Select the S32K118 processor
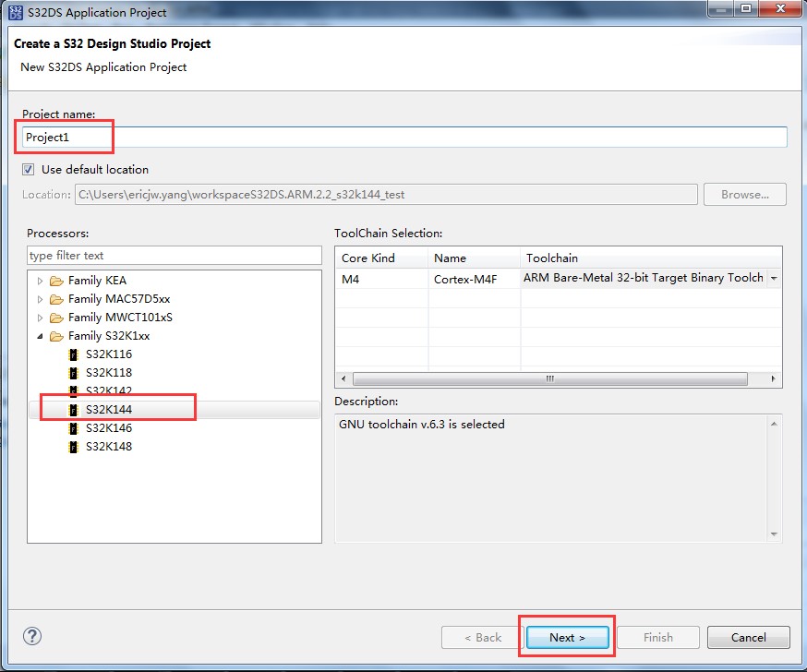The width and height of the screenshot is (807, 672). pyautogui.click(x=109, y=373)
